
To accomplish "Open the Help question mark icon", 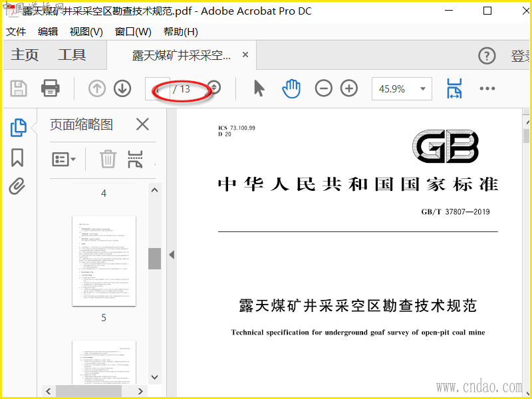I will click(487, 55).
